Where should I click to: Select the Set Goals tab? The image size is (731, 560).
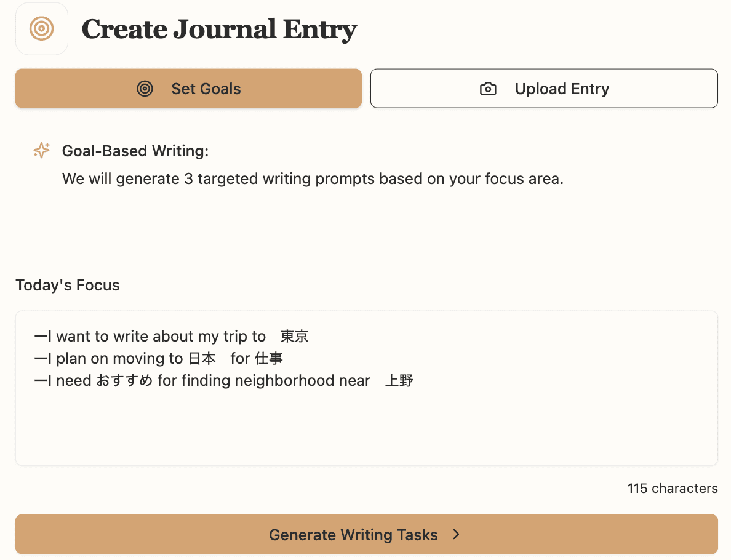[188, 88]
